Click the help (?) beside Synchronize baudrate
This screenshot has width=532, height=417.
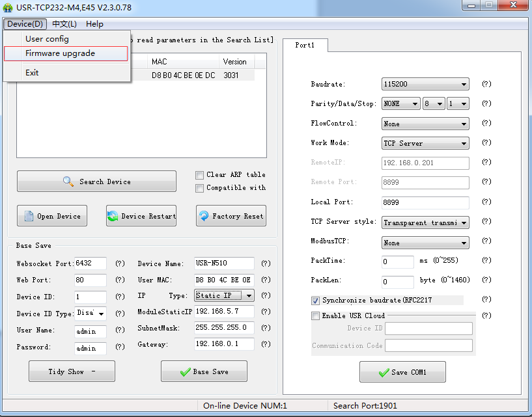click(486, 299)
